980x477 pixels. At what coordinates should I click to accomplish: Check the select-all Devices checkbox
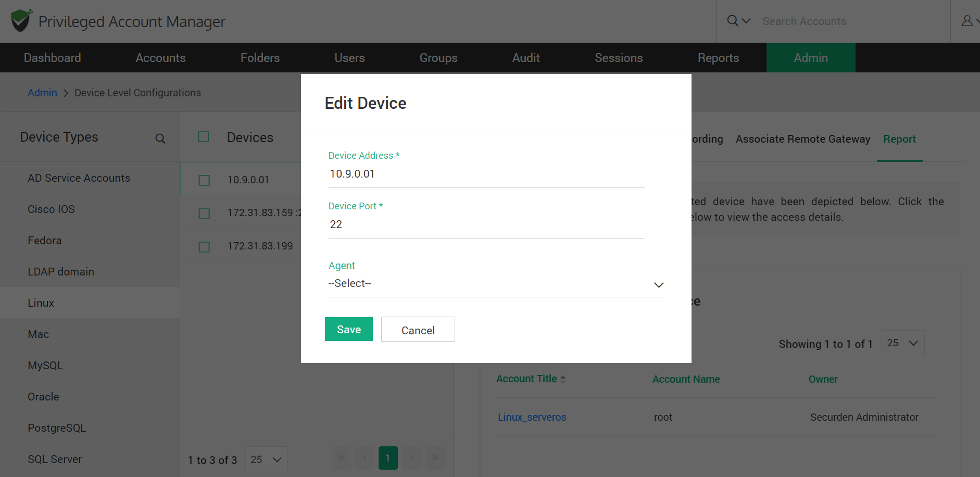[x=204, y=137]
